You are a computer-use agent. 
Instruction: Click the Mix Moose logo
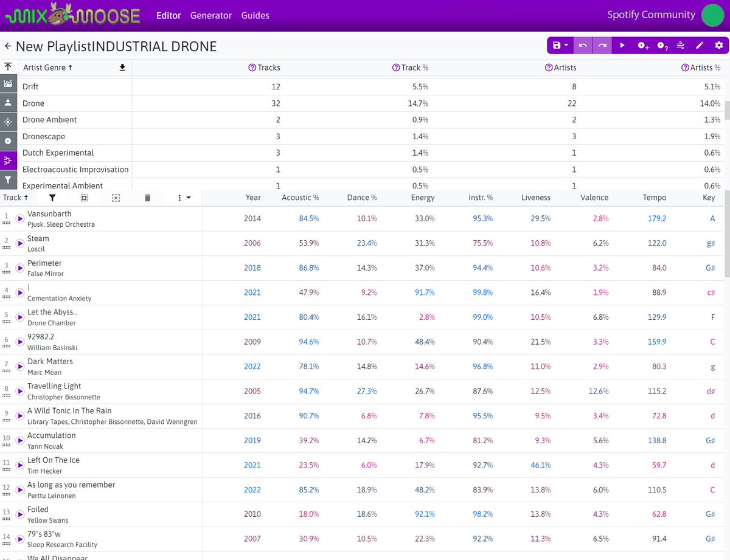pos(72,15)
